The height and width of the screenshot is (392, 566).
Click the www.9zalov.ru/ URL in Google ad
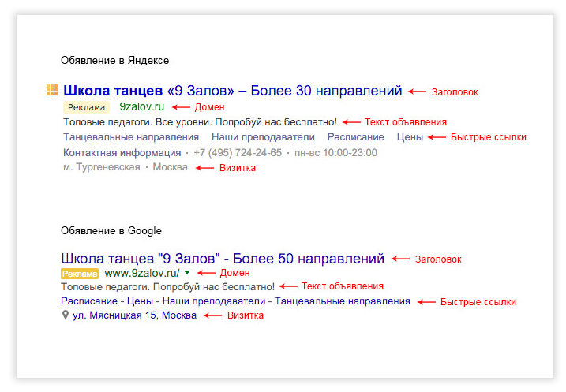pyautogui.click(x=142, y=273)
